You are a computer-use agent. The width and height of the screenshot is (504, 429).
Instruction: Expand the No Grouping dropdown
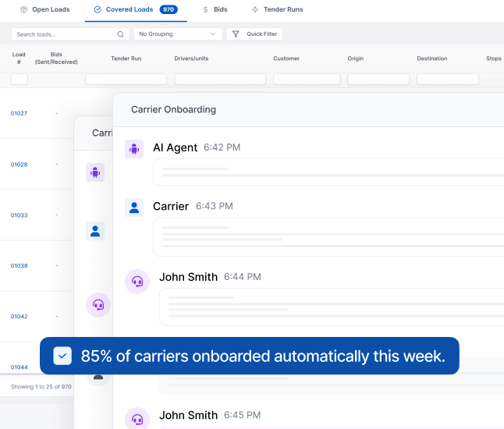point(178,34)
